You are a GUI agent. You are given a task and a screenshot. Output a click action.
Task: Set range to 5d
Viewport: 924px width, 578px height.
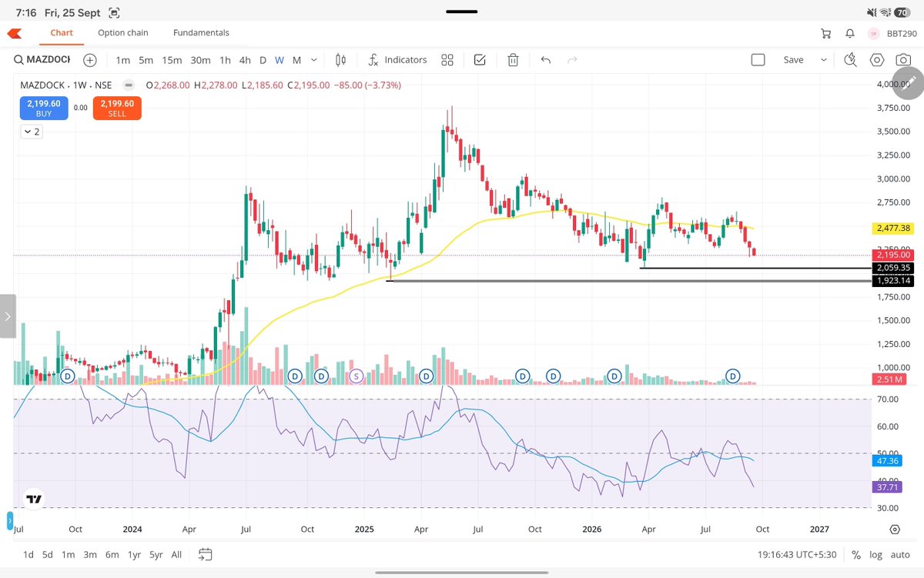(48, 554)
